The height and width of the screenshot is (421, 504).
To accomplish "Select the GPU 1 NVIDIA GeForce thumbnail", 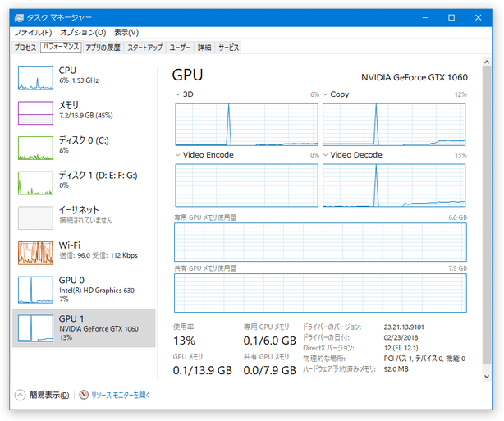I will 35,328.
